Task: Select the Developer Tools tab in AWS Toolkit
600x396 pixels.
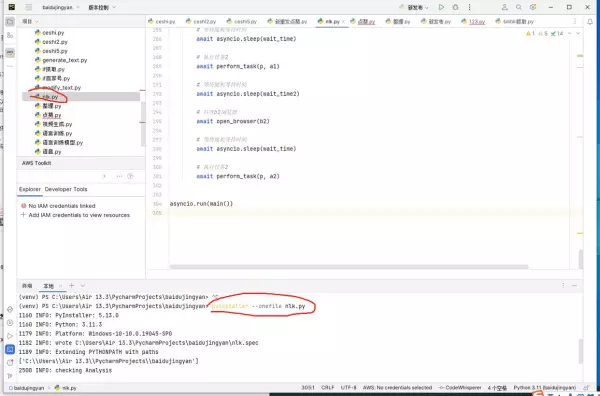Action: point(66,189)
